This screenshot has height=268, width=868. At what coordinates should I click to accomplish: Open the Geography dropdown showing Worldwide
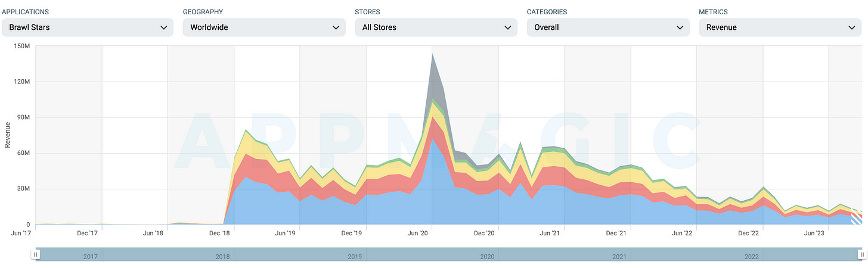coord(263,27)
